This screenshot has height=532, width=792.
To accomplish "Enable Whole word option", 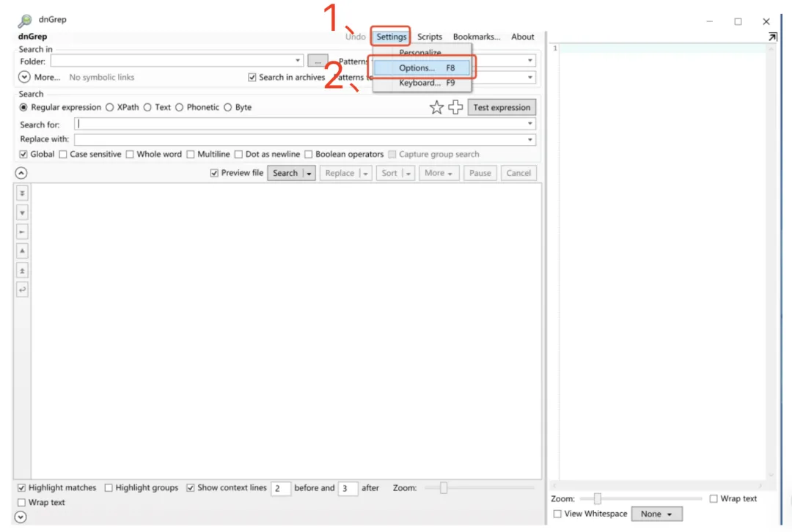I will tap(130, 155).
